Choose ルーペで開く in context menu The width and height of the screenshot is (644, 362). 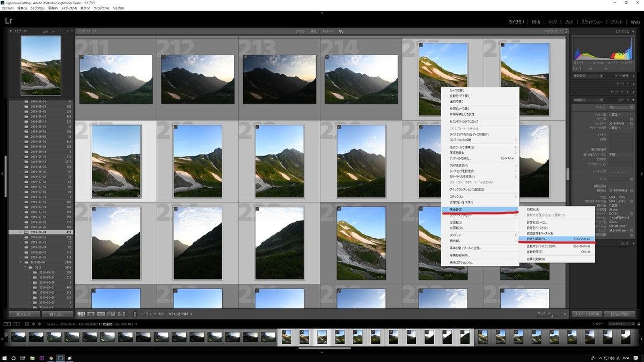(480, 91)
